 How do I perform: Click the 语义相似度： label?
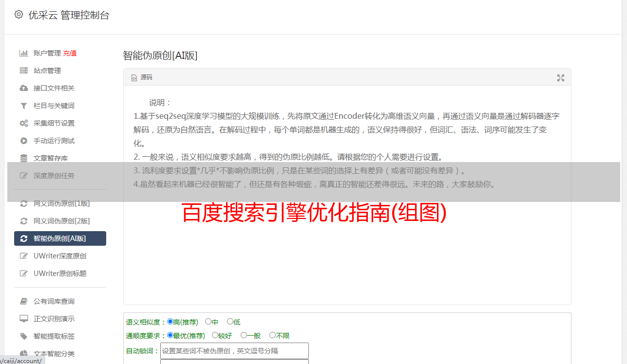point(146,322)
